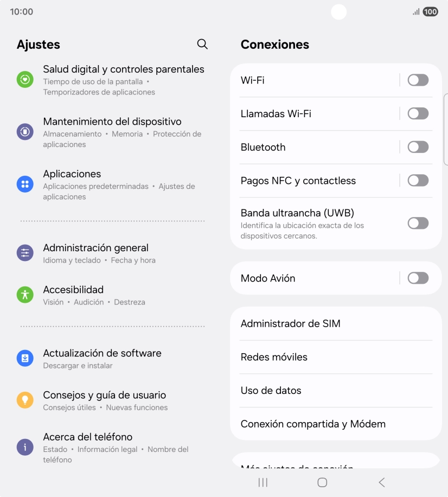Tap the search magnifier icon in Ajustes
The height and width of the screenshot is (497, 448).
coord(202,44)
